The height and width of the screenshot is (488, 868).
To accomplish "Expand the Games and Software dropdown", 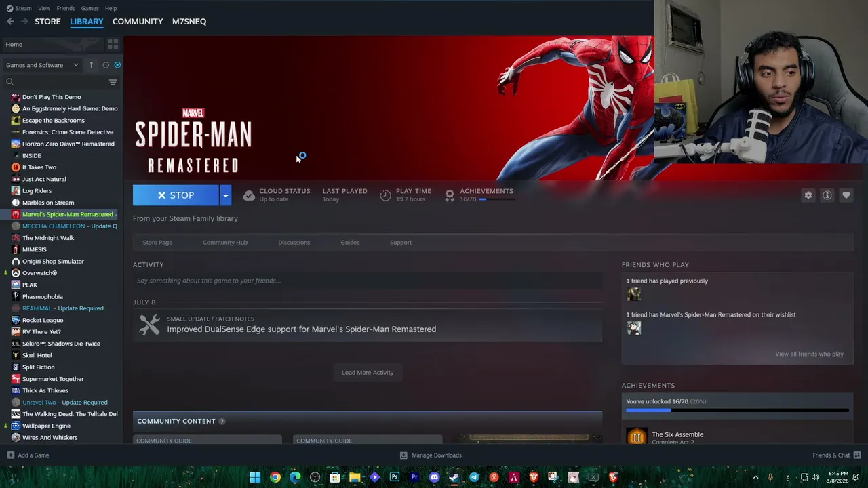I will pyautogui.click(x=42, y=65).
